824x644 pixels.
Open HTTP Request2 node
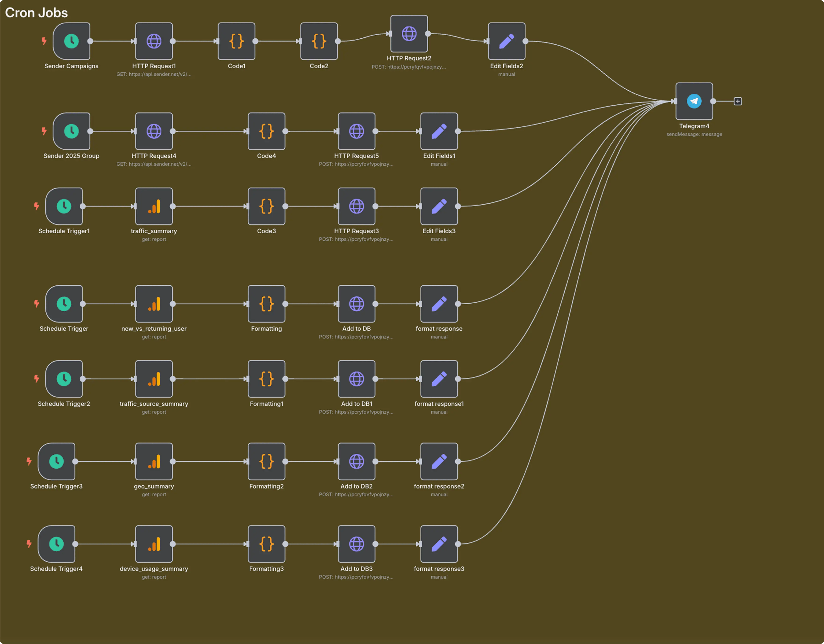click(409, 33)
